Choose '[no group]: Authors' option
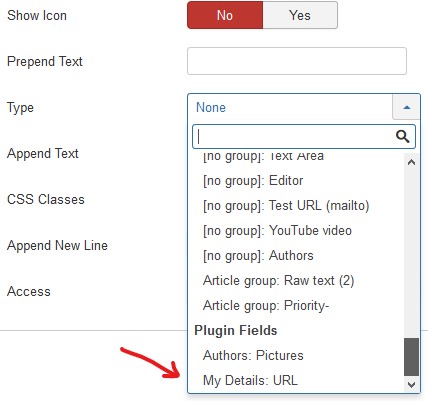The image size is (428, 401). 299,256
